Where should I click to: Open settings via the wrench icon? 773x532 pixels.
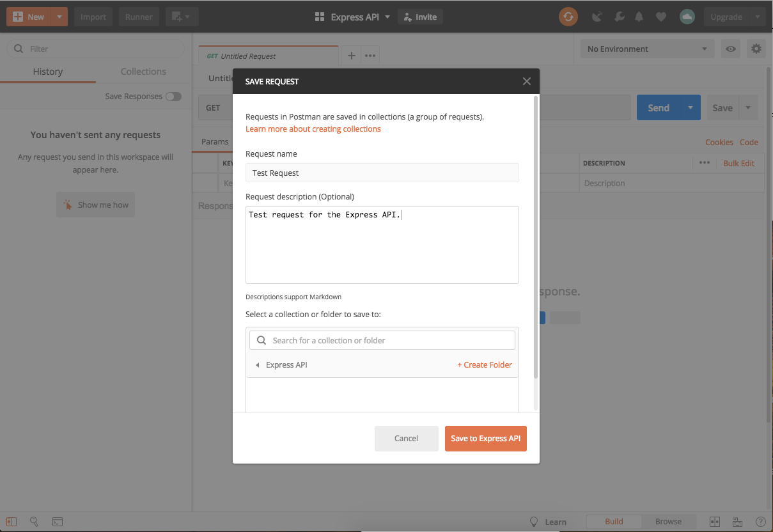[x=619, y=17]
